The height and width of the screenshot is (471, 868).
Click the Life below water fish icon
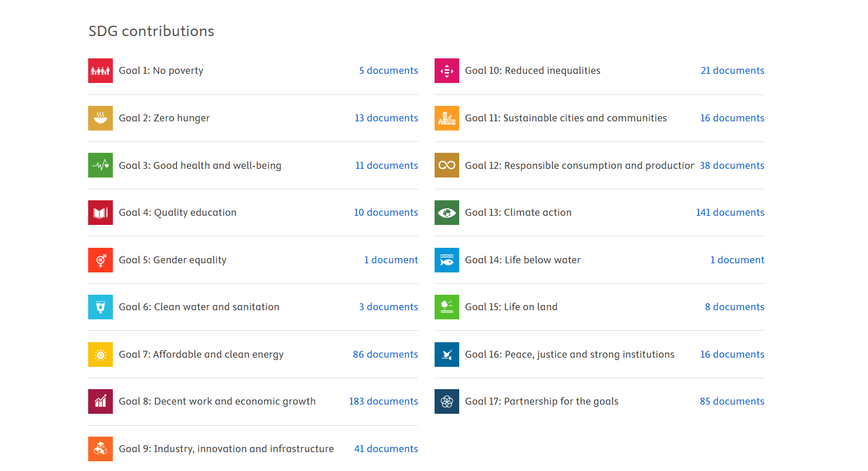tap(447, 260)
